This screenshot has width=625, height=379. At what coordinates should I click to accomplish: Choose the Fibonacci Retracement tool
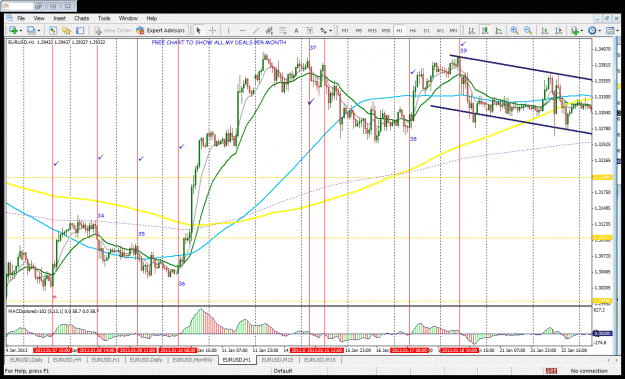pos(283,30)
